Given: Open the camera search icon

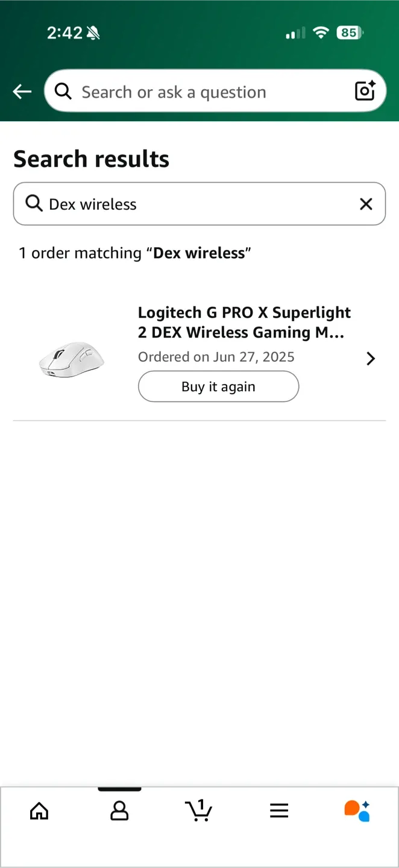Looking at the screenshot, I should 365,91.
